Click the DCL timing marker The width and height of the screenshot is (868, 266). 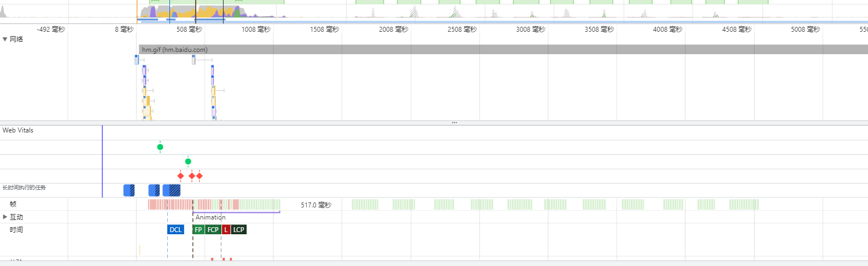tap(175, 230)
